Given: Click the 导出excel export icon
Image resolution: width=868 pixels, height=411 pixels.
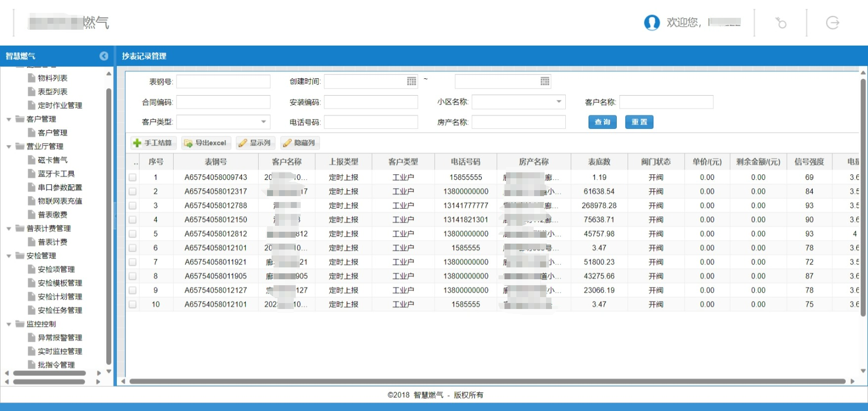Looking at the screenshot, I should point(188,143).
